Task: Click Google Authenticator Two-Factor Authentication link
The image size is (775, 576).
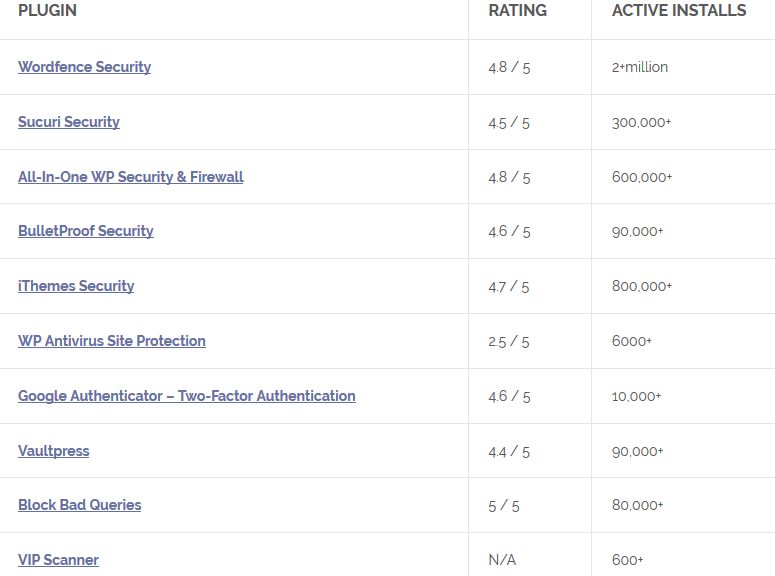Action: click(187, 396)
